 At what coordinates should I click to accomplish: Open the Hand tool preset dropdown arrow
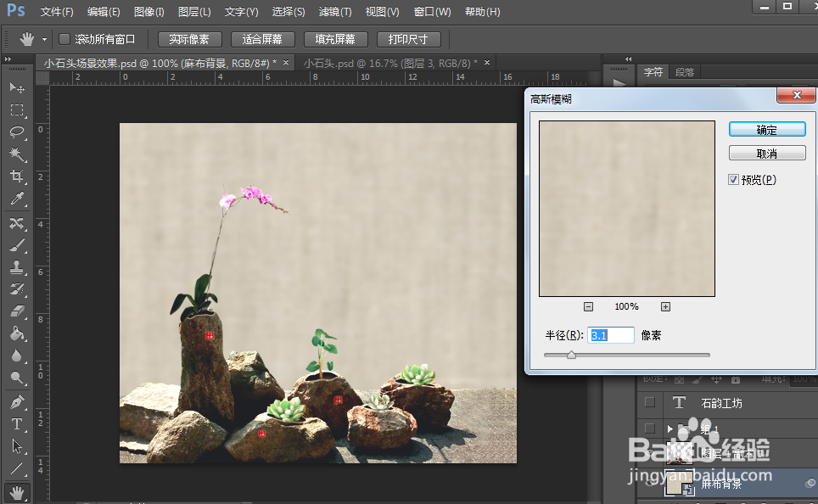pos(44,40)
